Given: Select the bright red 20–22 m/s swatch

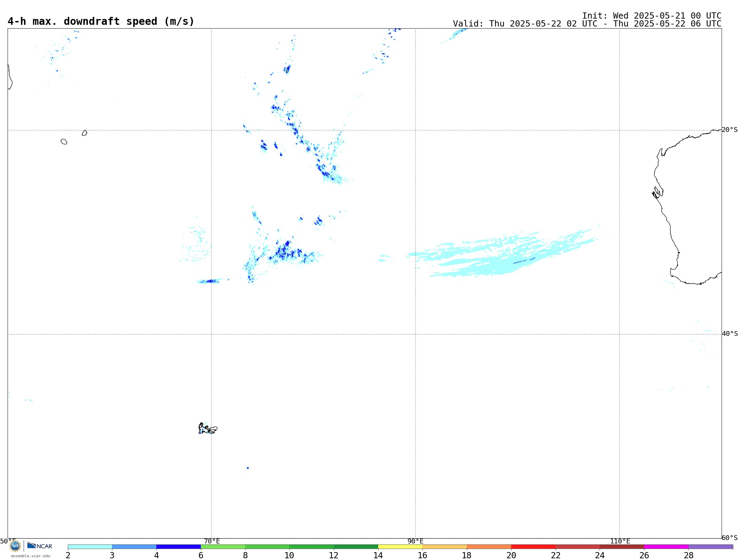Looking at the screenshot, I should 534,547.
